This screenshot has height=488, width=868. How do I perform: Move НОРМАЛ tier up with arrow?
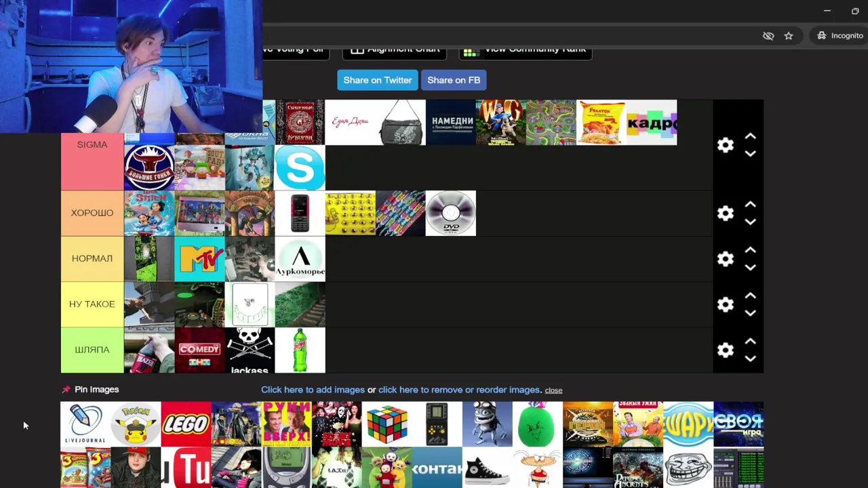750,250
